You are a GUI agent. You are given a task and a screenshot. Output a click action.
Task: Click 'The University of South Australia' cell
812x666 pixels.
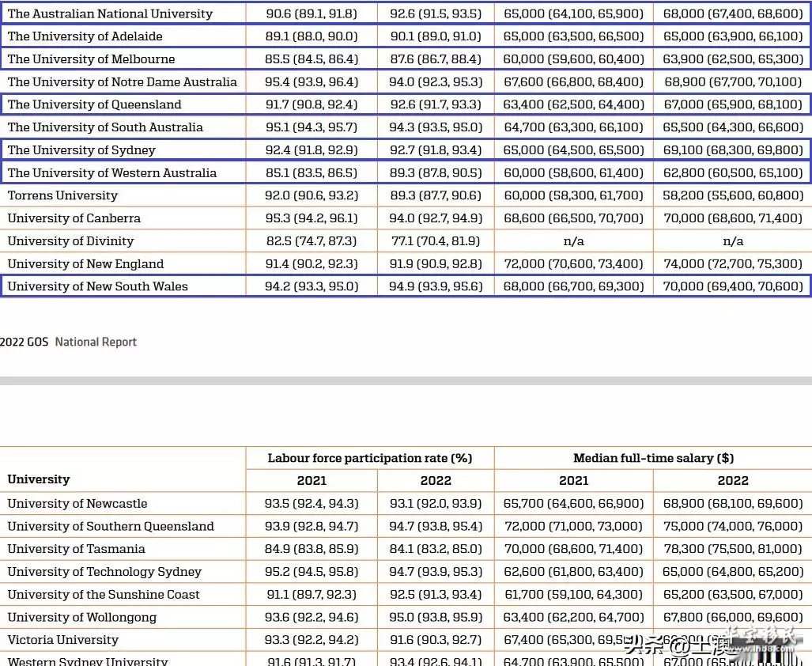click(x=105, y=127)
